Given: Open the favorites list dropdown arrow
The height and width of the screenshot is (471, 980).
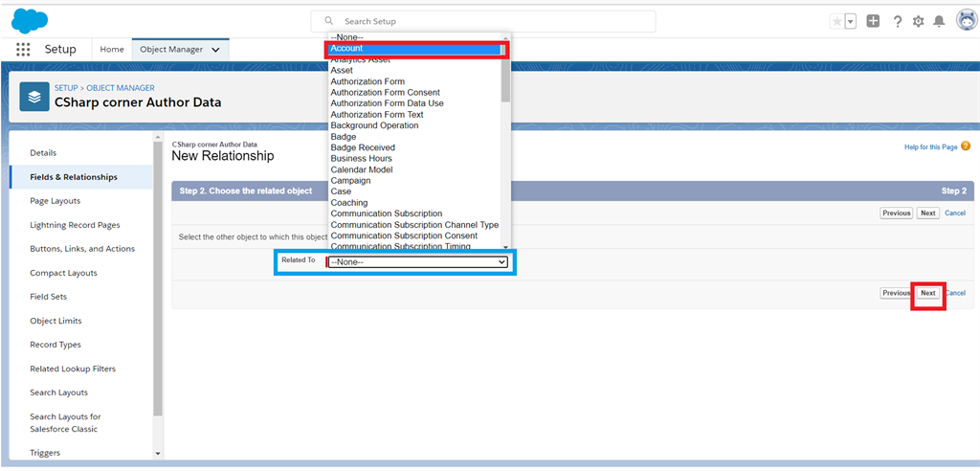Looking at the screenshot, I should pyautogui.click(x=851, y=21).
